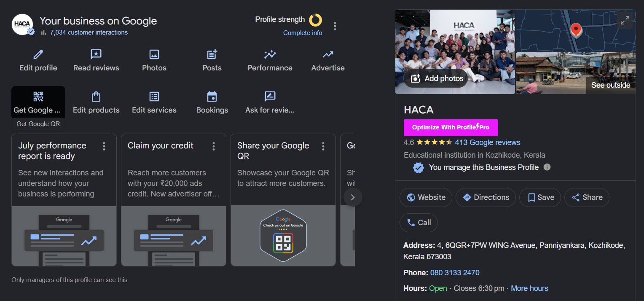Open 413 Google reviews link

488,142
